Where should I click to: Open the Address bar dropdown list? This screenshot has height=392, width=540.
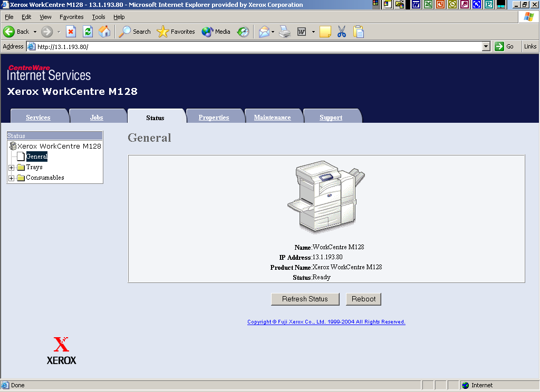(486, 46)
